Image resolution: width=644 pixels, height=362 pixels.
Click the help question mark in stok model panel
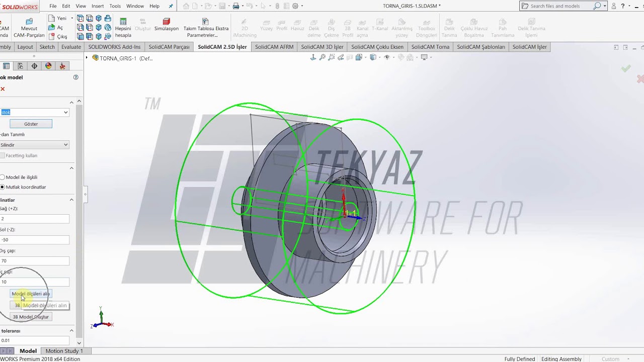pyautogui.click(x=76, y=77)
